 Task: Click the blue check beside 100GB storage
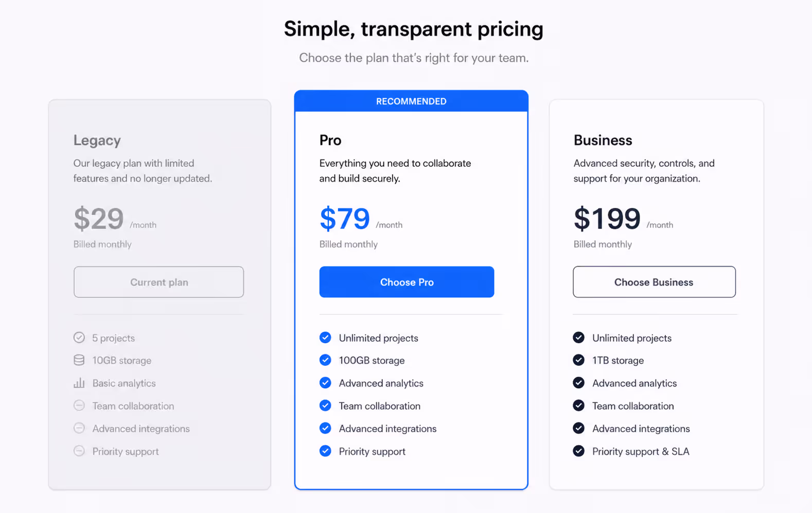325,360
